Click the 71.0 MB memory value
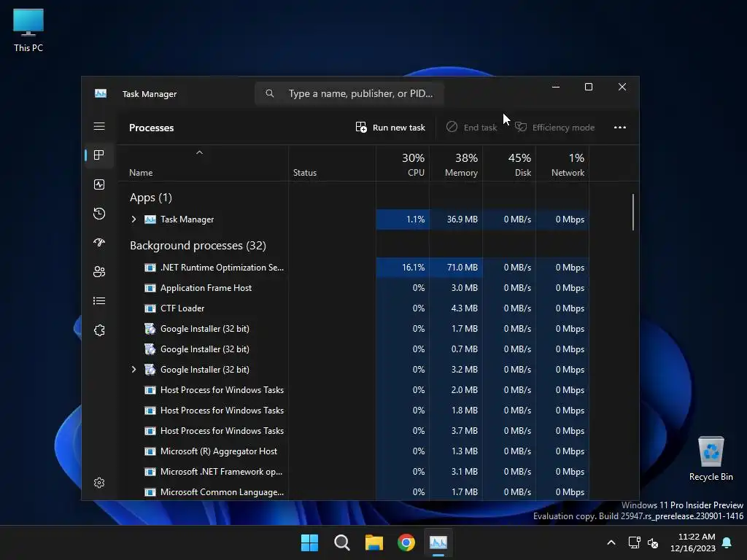Image resolution: width=747 pixels, height=560 pixels. click(462, 268)
